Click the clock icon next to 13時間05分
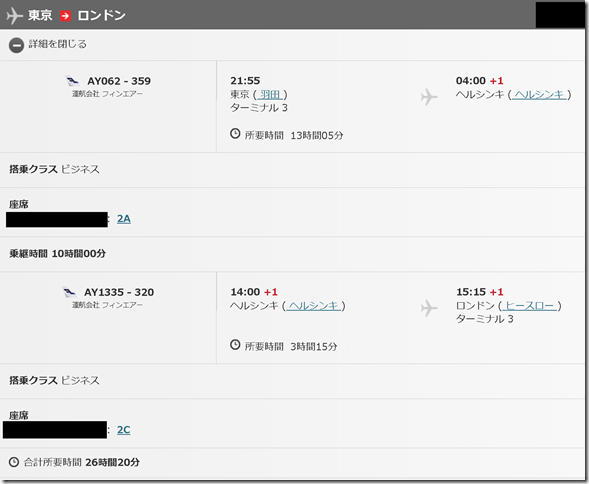589x484 pixels. tap(235, 134)
